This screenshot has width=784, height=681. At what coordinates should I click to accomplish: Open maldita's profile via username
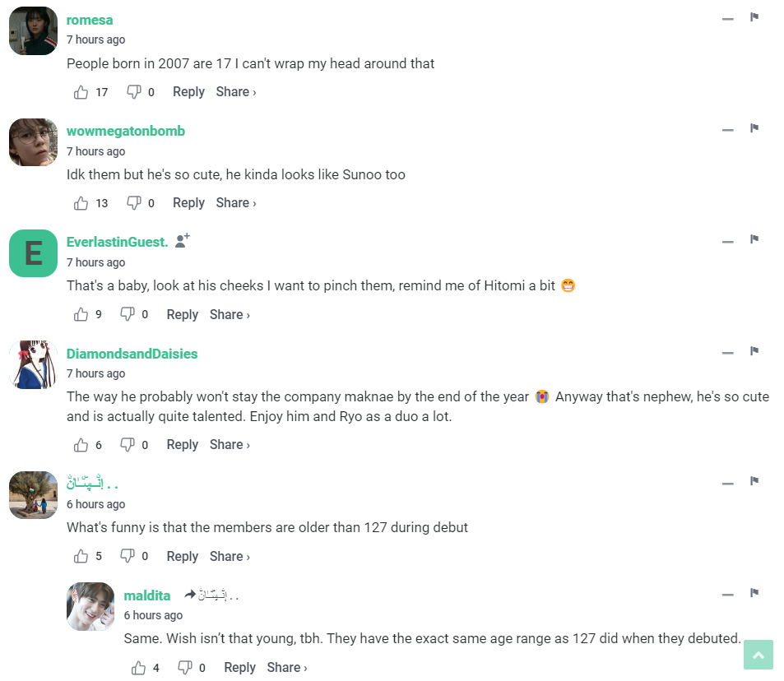point(147,595)
